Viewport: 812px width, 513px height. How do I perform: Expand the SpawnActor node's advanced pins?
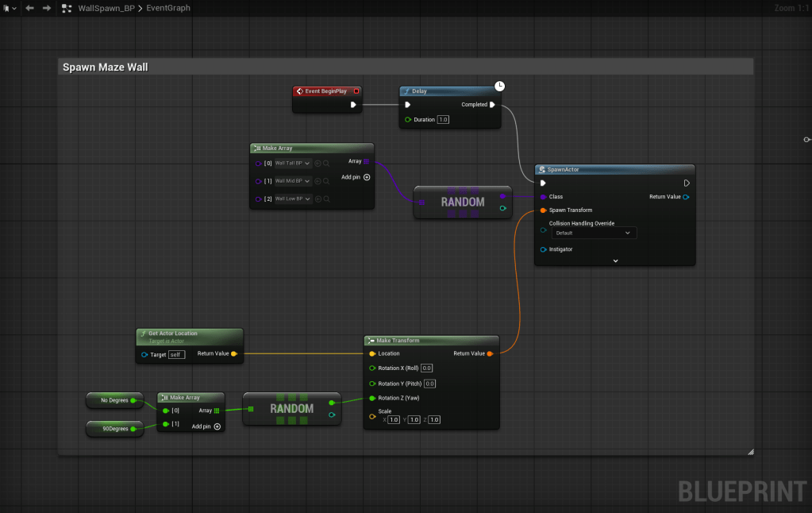coord(615,260)
